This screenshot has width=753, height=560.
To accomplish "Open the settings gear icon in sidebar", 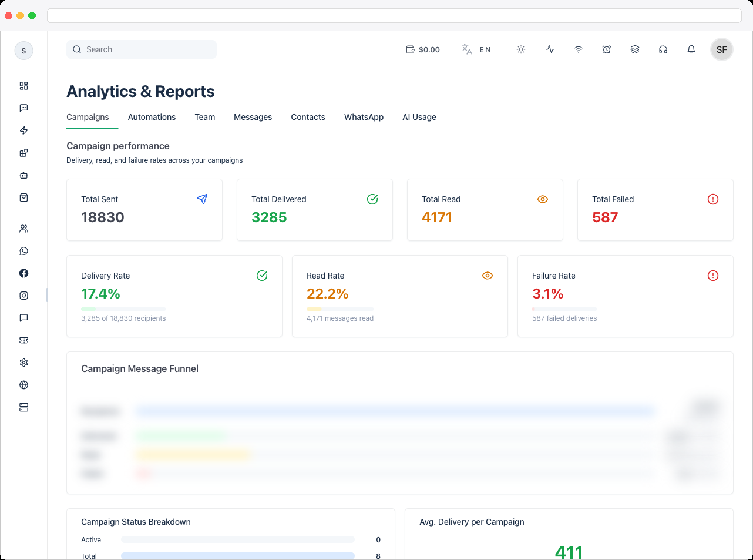I will pyautogui.click(x=23, y=363).
